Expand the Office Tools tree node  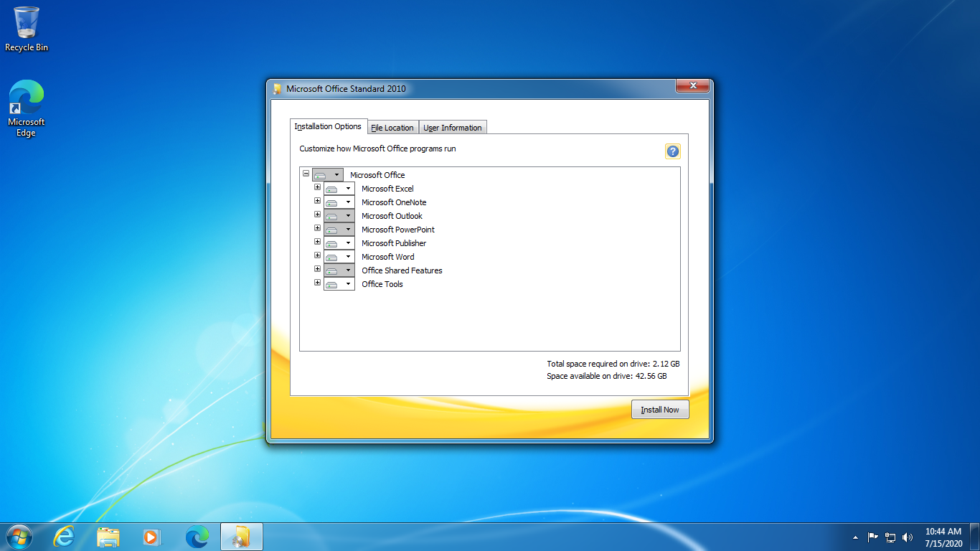coord(318,283)
